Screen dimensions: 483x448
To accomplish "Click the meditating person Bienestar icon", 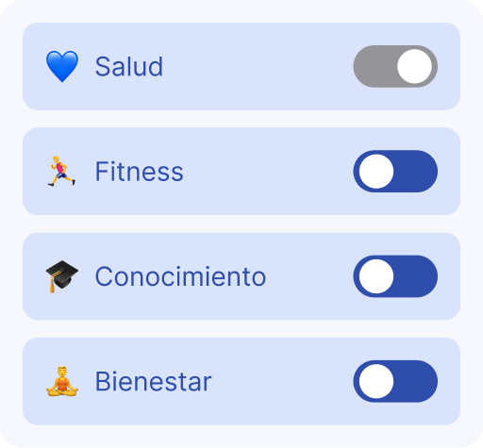I will click(62, 381).
